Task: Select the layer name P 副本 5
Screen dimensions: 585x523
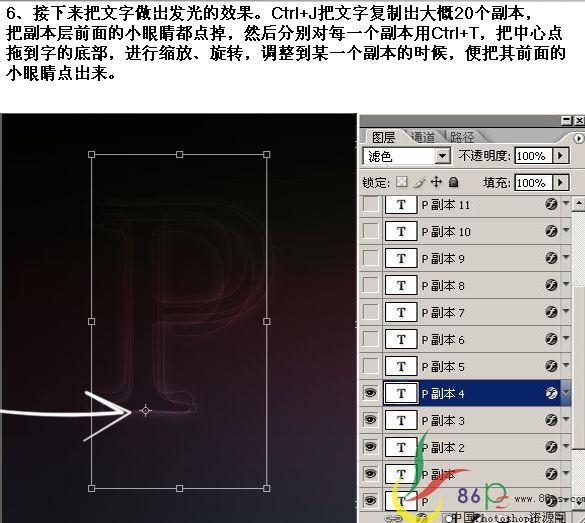Action: (x=443, y=367)
